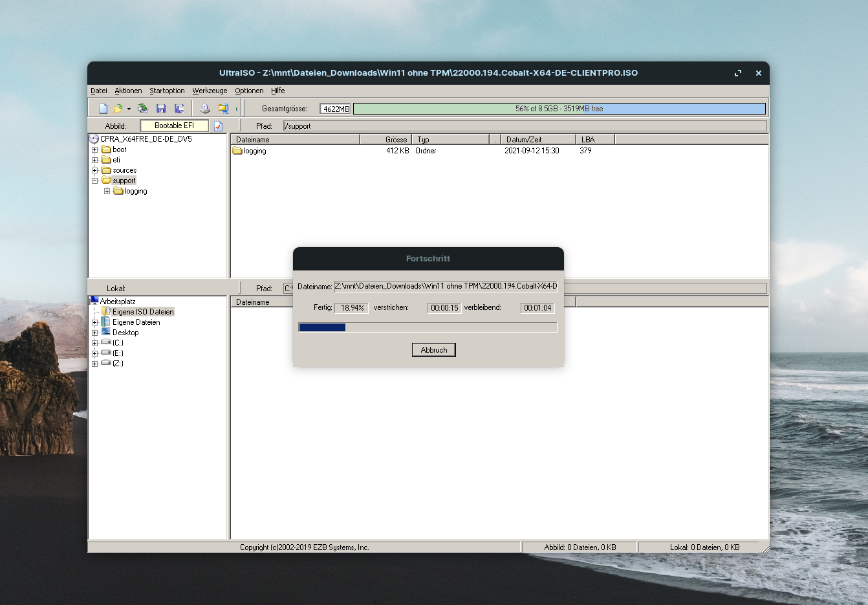The image size is (868, 605).
Task: Click the Save floppy disk icon
Action: coord(161,109)
